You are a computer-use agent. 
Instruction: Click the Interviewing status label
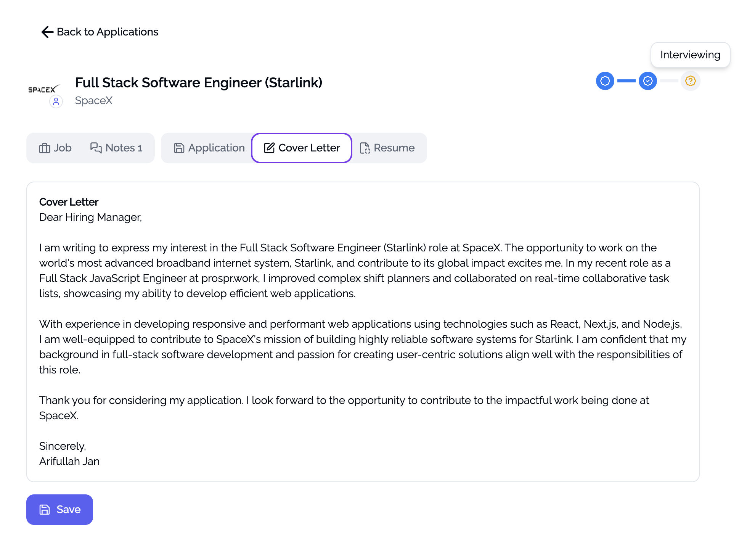690,55
